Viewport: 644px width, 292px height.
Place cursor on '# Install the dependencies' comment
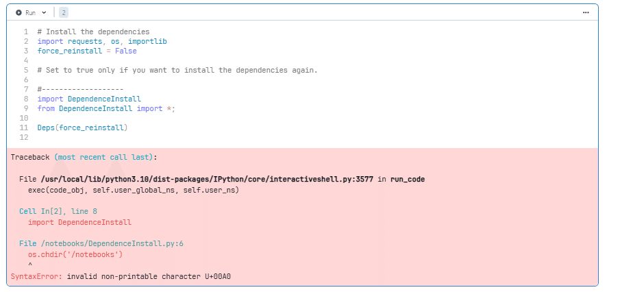[x=93, y=32]
